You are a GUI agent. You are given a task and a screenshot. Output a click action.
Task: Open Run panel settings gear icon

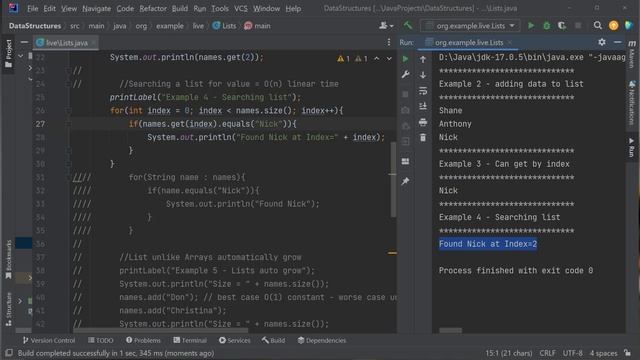602,42
